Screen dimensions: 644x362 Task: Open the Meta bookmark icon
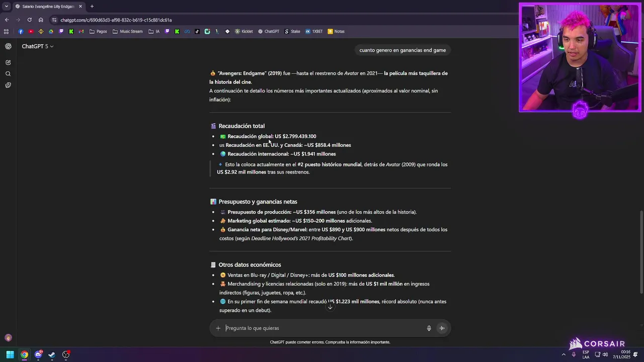click(x=187, y=31)
